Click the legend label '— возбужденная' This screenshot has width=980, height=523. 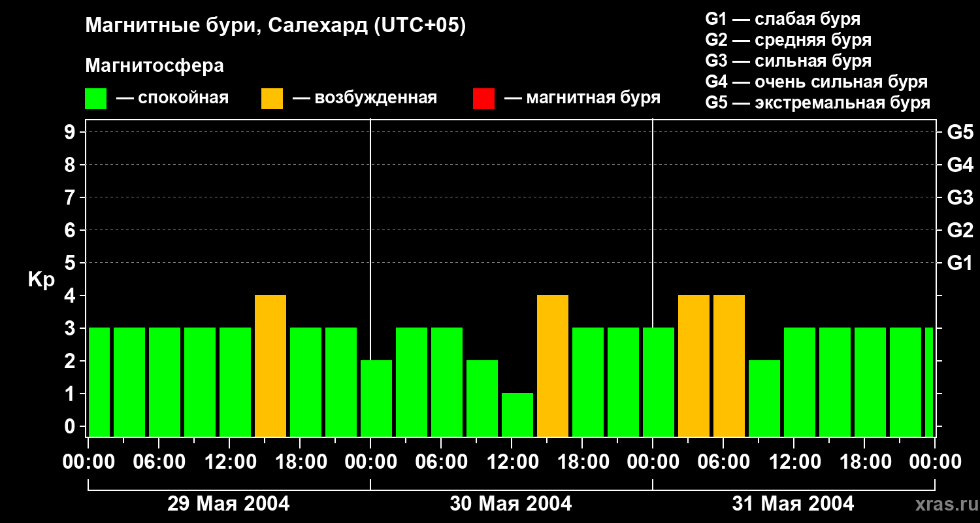365,98
